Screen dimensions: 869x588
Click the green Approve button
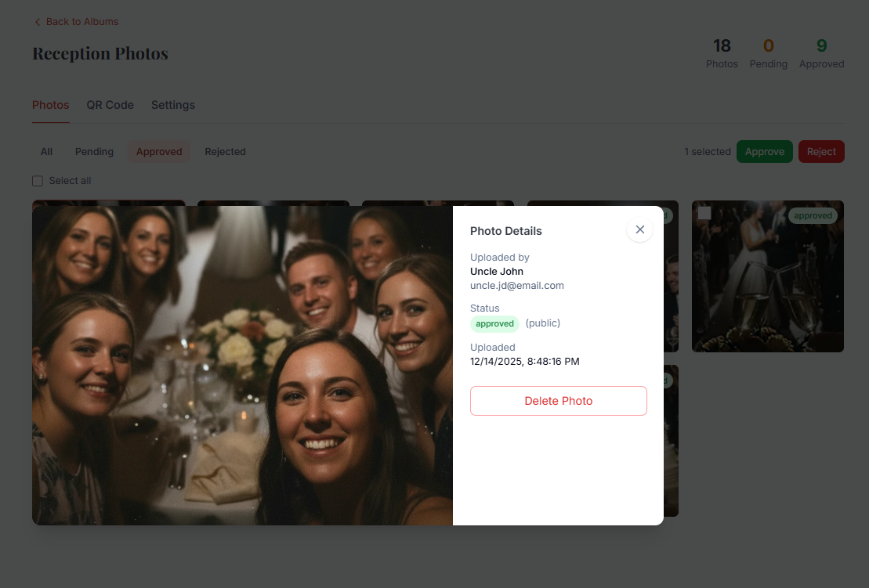[764, 152]
